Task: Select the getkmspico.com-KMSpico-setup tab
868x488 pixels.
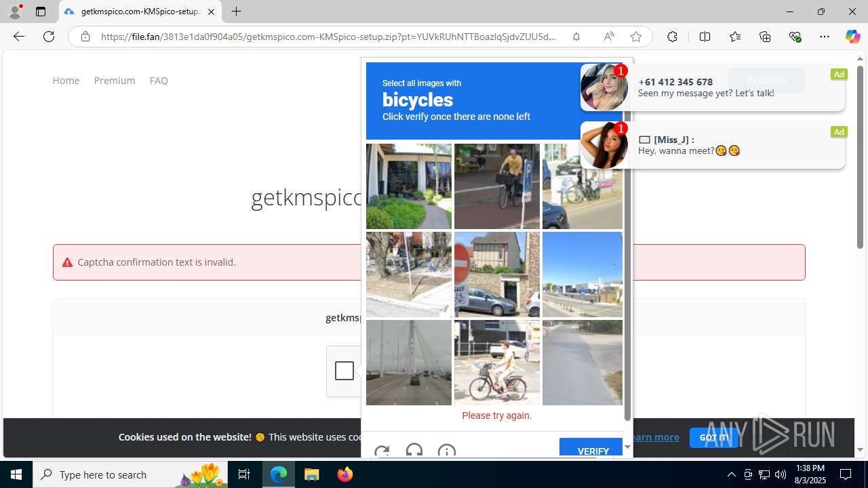Action: [x=140, y=12]
